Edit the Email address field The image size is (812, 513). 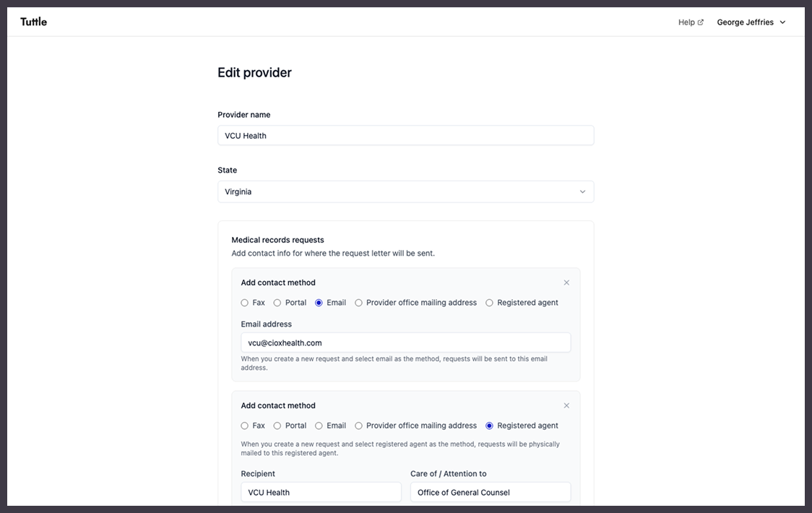(x=405, y=343)
